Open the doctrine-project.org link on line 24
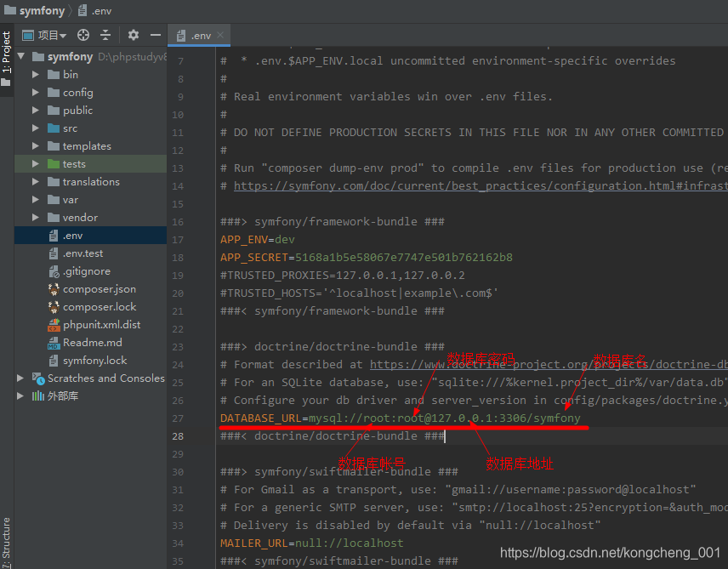This screenshot has width=728, height=569. [x=549, y=365]
